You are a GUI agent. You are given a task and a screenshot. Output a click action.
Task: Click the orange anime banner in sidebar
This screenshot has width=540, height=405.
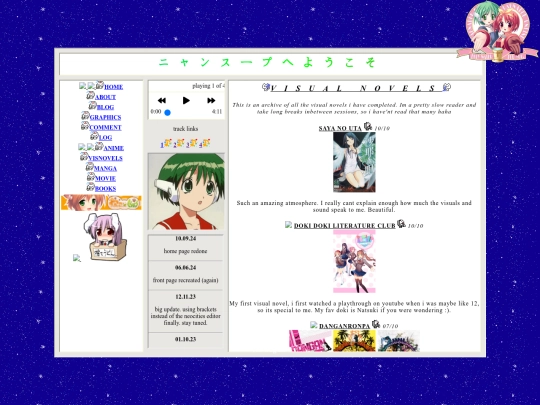[x=101, y=202]
